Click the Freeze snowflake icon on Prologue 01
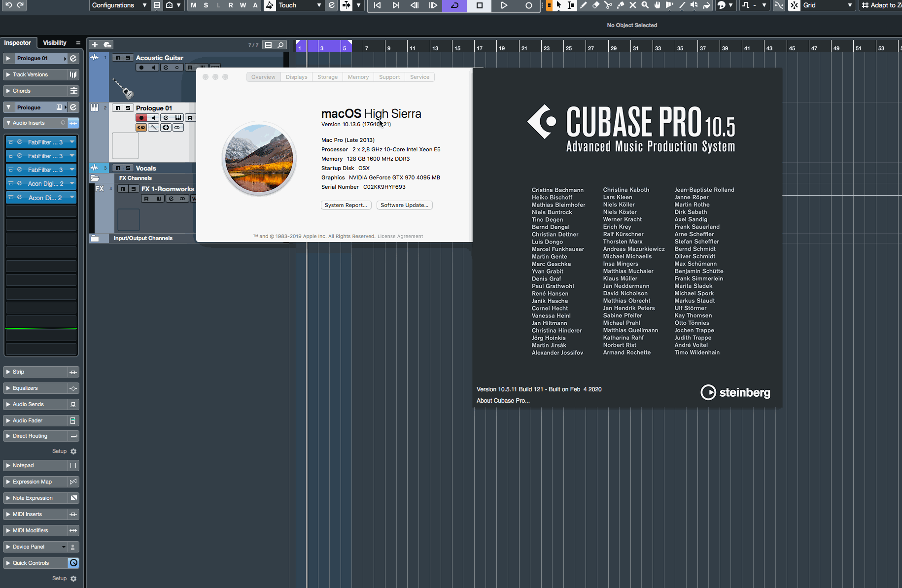 click(x=166, y=127)
